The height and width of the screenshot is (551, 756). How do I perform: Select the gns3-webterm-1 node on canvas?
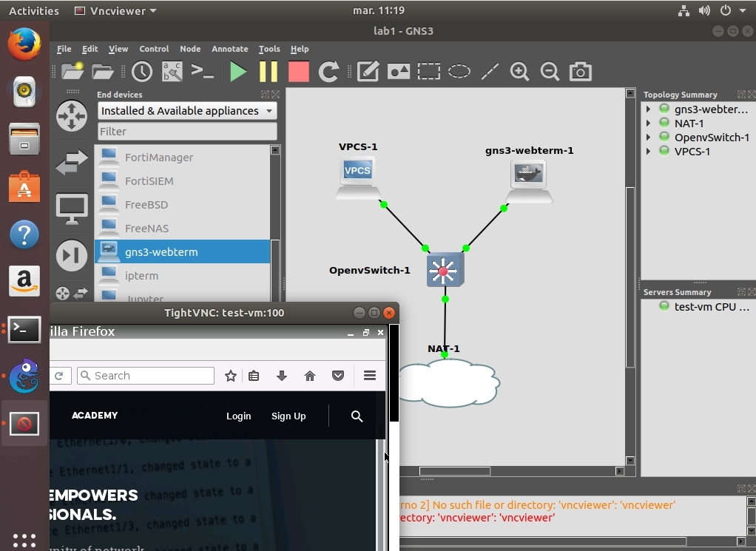click(529, 182)
